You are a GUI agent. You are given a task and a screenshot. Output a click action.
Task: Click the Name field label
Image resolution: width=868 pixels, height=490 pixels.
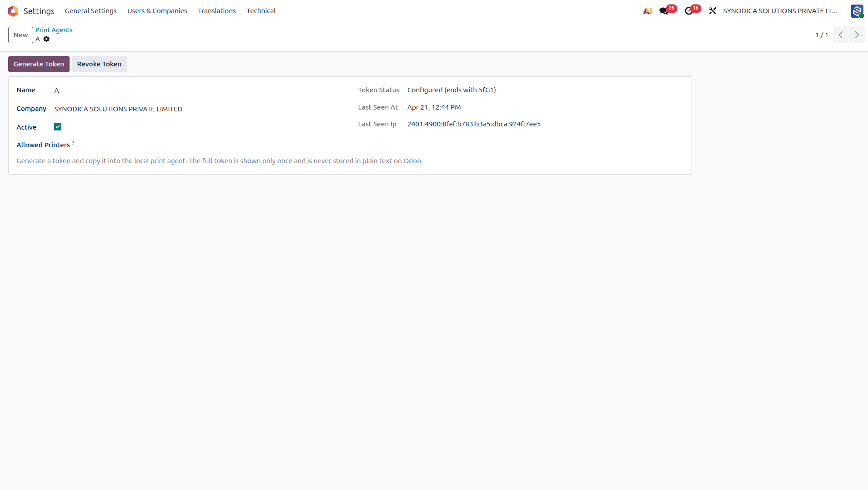26,90
